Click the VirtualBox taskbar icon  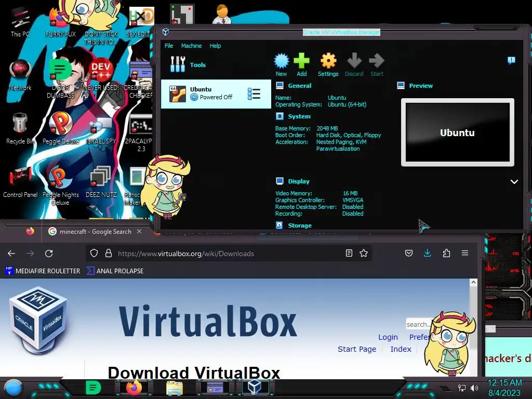click(254, 387)
